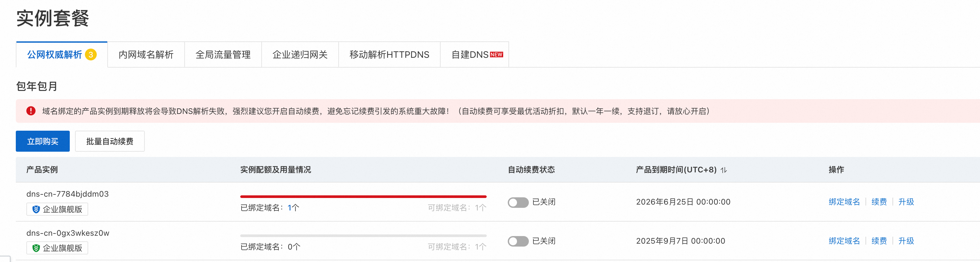
Task: Click the green shield icon on dns-cn-0gx3wkesz0w
Action: click(36, 248)
